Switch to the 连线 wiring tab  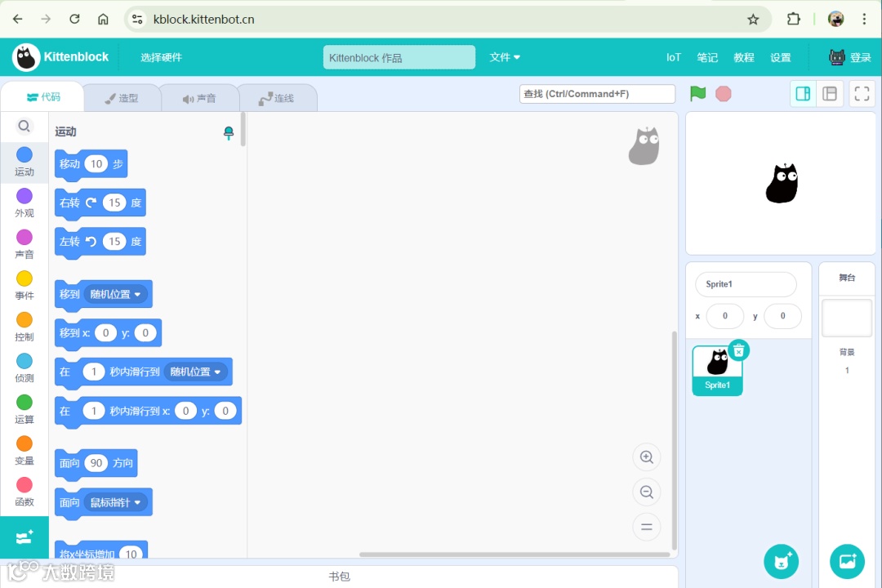277,98
